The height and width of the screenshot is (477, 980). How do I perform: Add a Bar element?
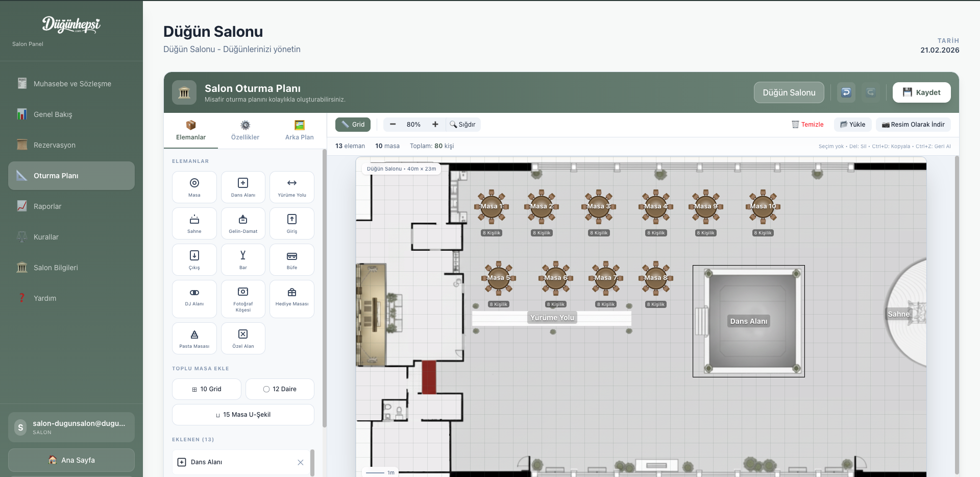point(243,259)
